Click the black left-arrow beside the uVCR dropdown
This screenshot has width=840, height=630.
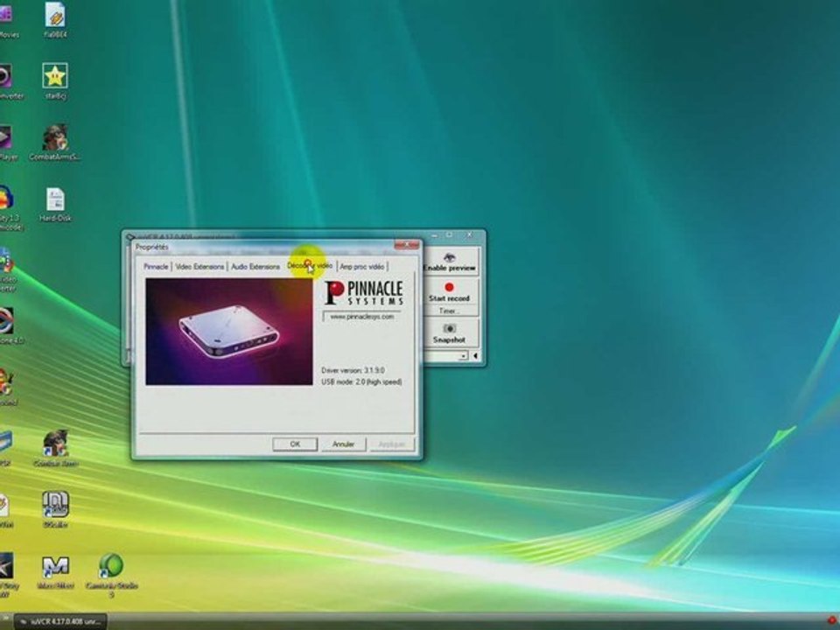click(x=475, y=356)
